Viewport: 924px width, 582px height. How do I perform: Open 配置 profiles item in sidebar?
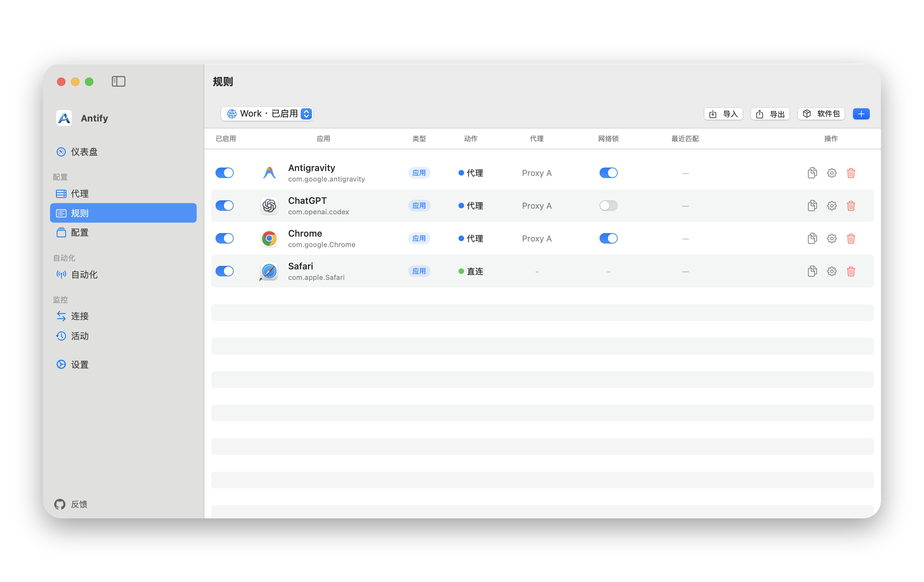pyautogui.click(x=123, y=233)
